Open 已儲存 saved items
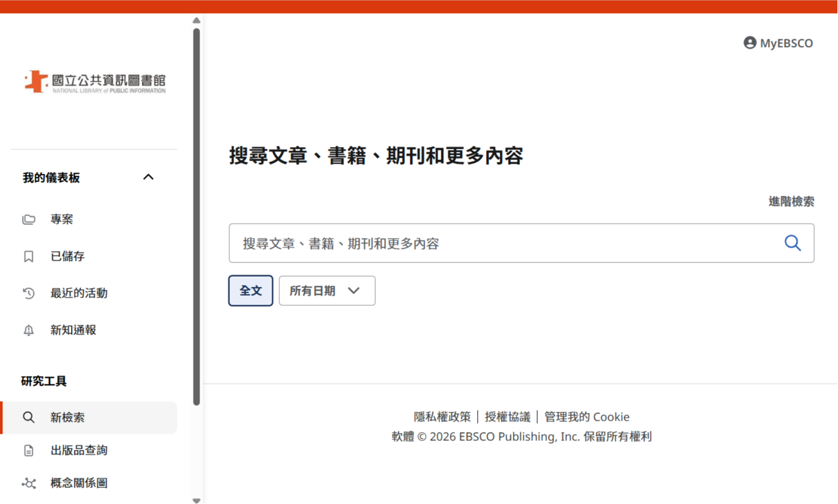Screen dimensions: 838x504 (x=68, y=256)
